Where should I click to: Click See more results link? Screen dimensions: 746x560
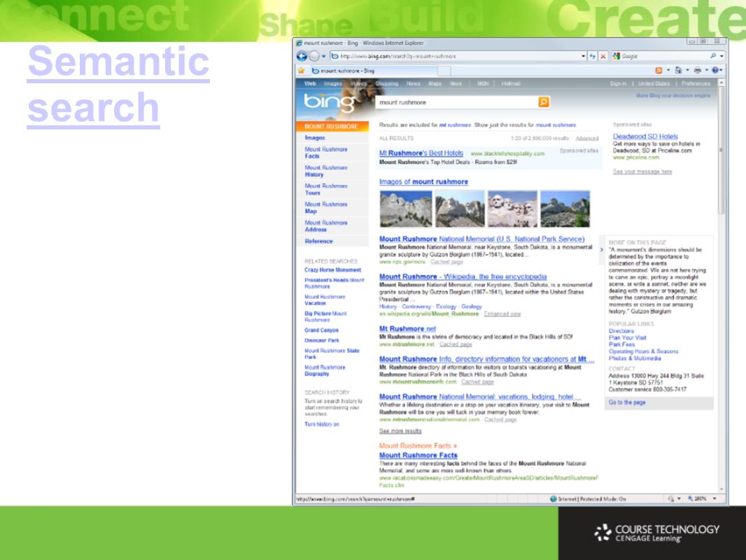(400, 431)
